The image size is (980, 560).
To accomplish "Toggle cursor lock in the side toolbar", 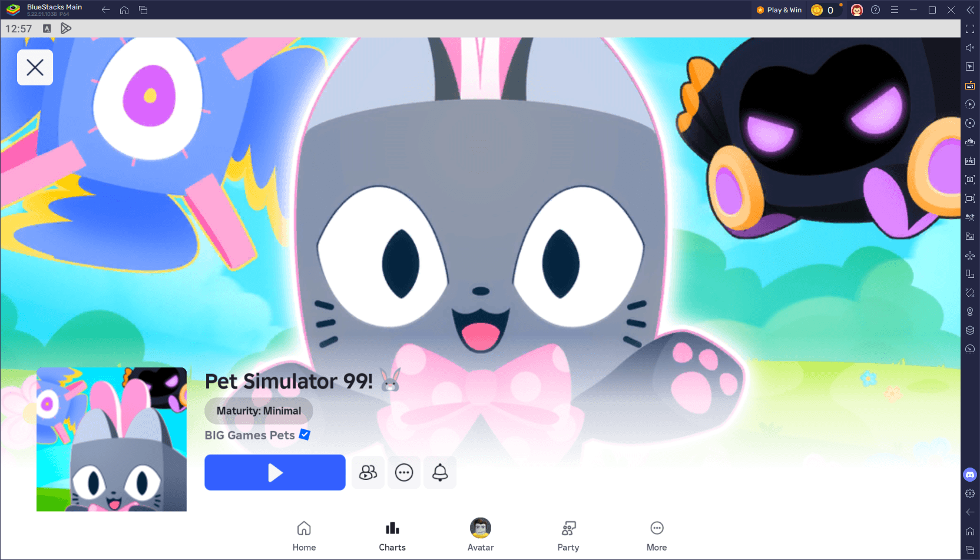I will pos(970,67).
